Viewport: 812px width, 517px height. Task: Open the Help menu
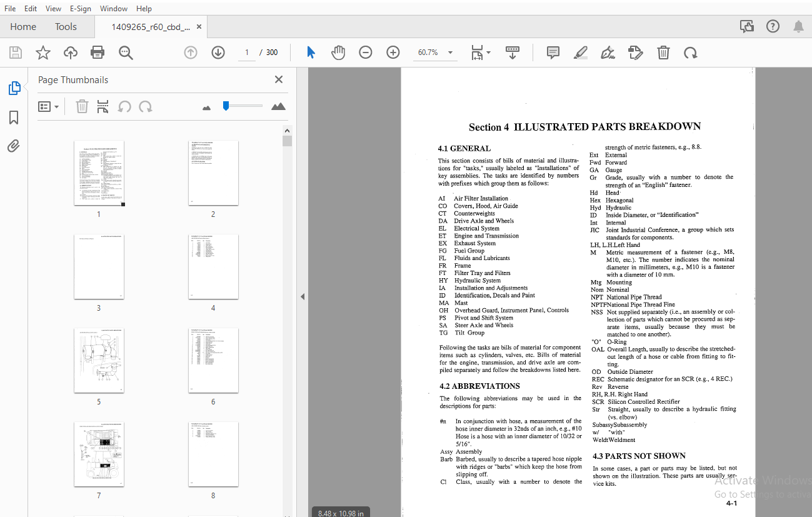tap(144, 9)
